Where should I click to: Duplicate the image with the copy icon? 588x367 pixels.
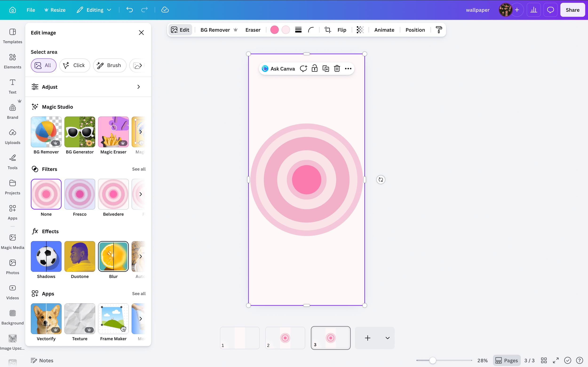pos(326,68)
